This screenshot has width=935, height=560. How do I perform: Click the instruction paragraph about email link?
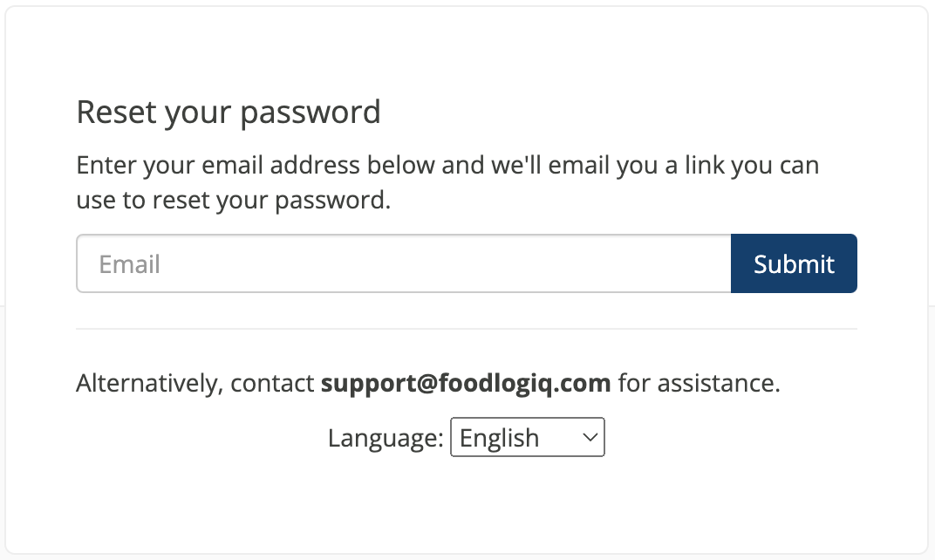447,182
